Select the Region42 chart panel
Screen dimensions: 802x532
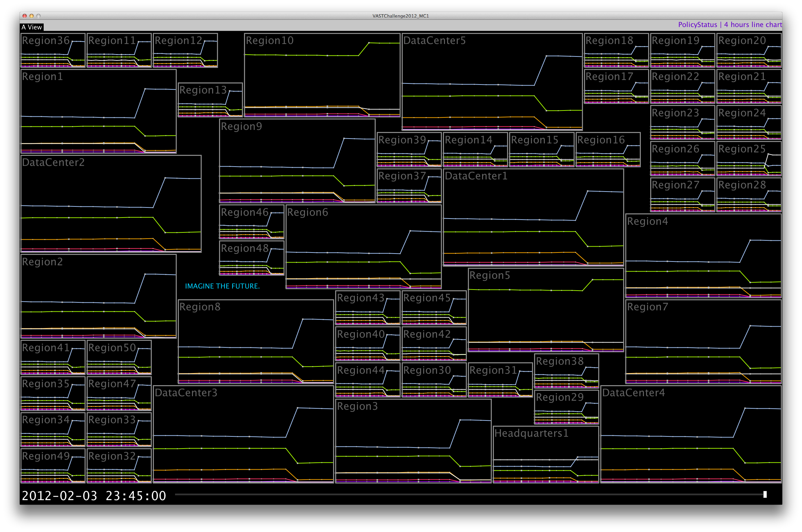(434, 344)
